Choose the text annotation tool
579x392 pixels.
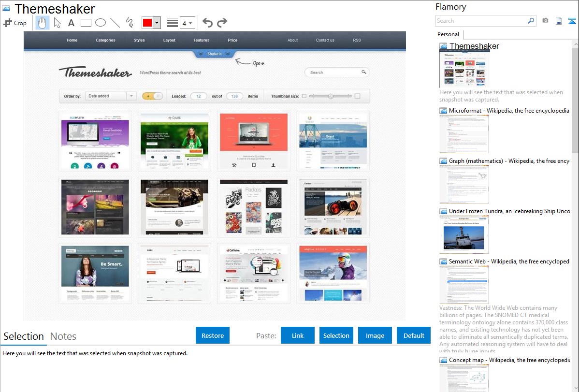71,23
